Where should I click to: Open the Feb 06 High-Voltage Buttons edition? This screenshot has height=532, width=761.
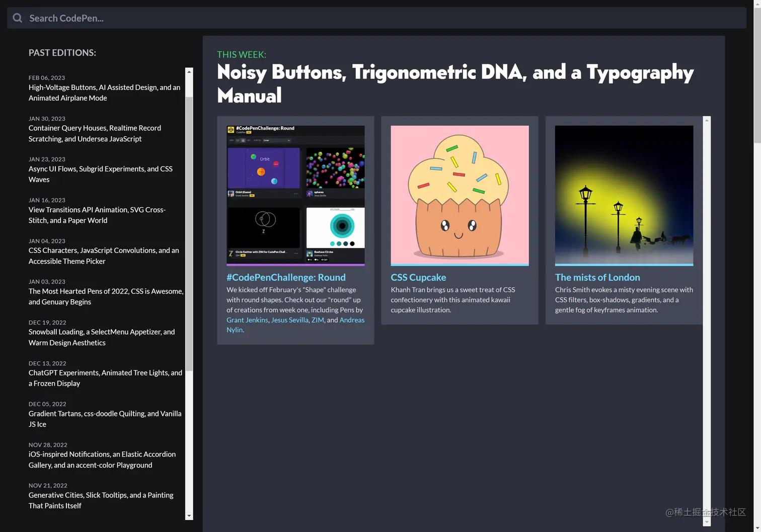pos(104,93)
